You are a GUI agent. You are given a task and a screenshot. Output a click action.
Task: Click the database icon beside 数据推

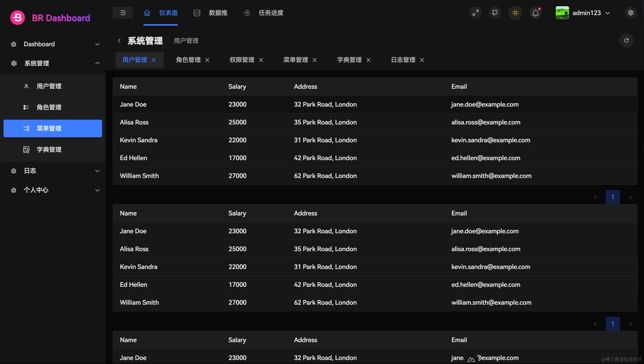click(197, 13)
